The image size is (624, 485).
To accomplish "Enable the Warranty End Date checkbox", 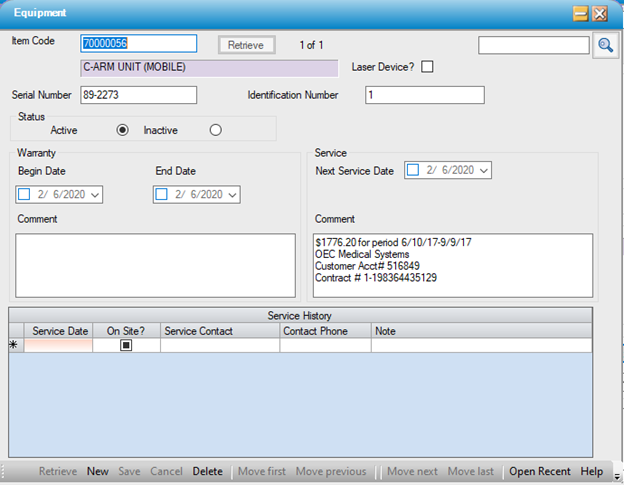I will click(x=162, y=195).
